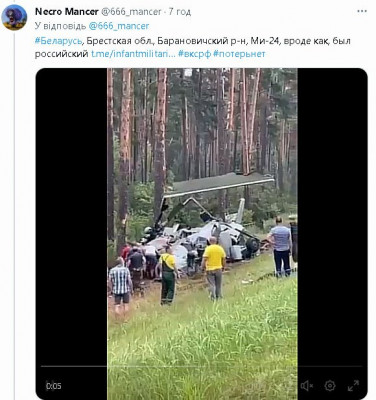Open the @666_mancer handle beside the display name

(131, 12)
